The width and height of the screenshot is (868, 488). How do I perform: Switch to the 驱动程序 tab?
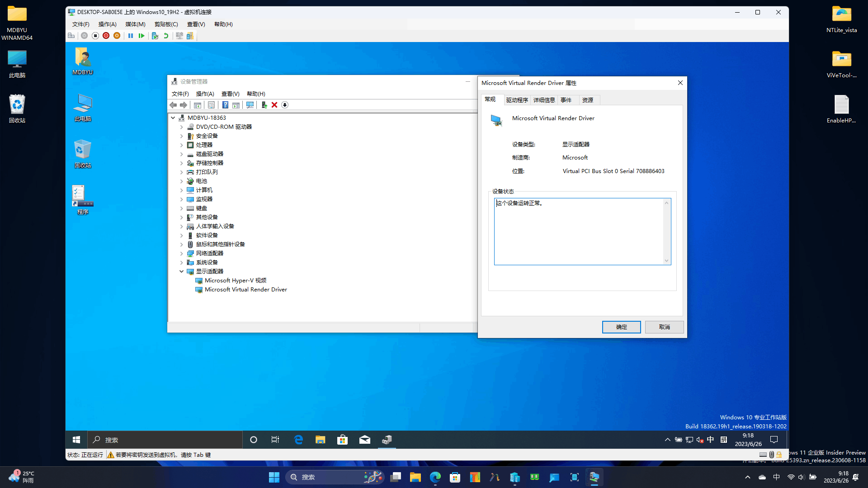point(517,100)
